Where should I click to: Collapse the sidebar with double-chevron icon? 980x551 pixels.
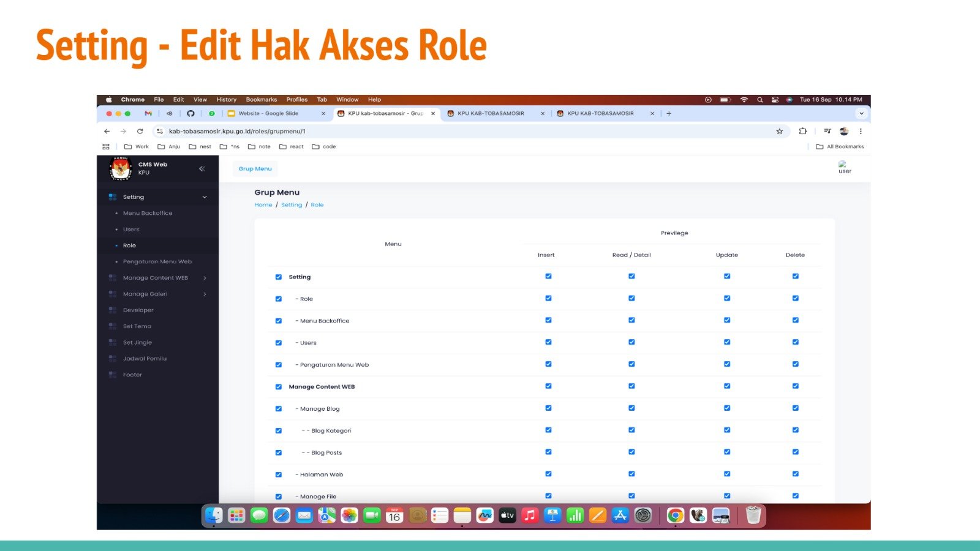pos(202,168)
